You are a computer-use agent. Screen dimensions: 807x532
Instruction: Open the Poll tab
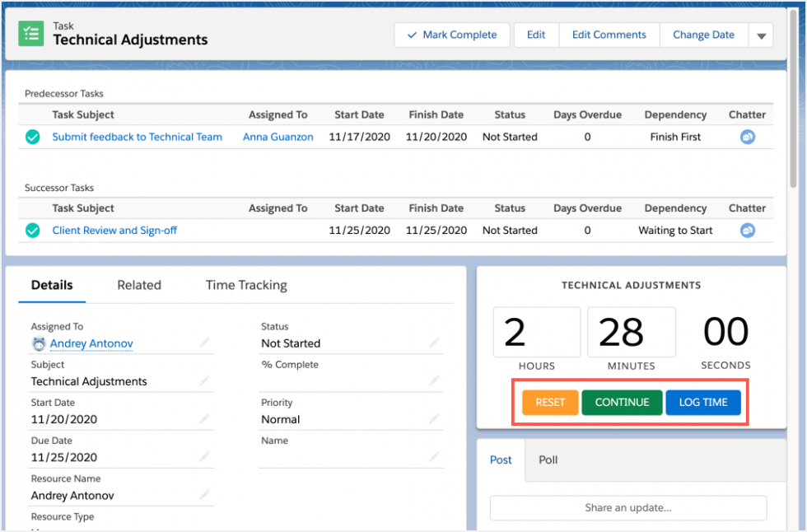tap(548, 460)
